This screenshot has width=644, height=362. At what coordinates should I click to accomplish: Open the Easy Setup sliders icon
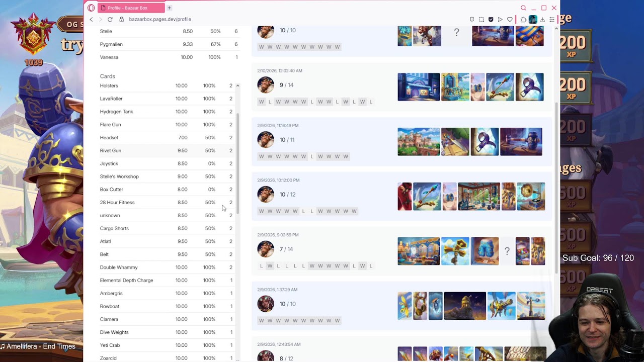point(552,20)
